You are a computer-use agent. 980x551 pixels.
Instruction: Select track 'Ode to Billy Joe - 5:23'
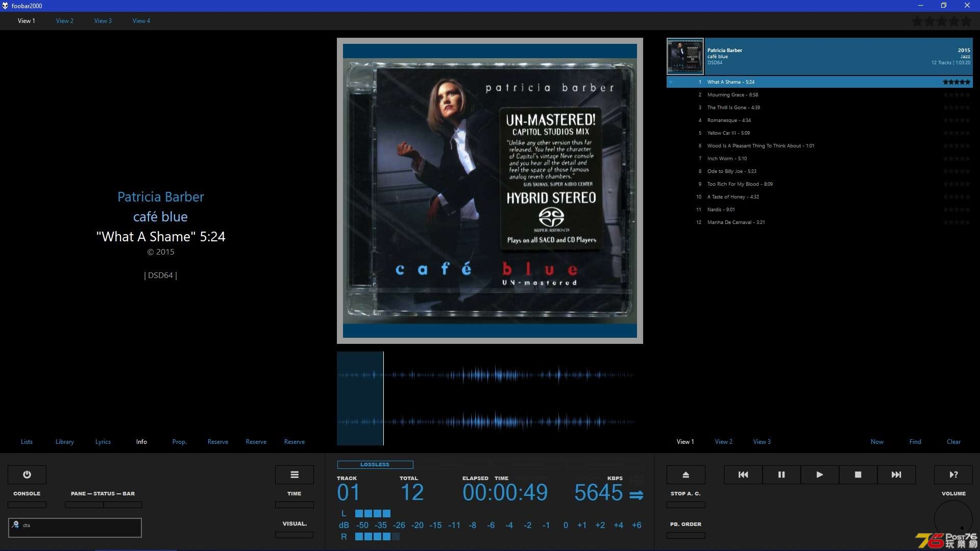[x=820, y=171]
